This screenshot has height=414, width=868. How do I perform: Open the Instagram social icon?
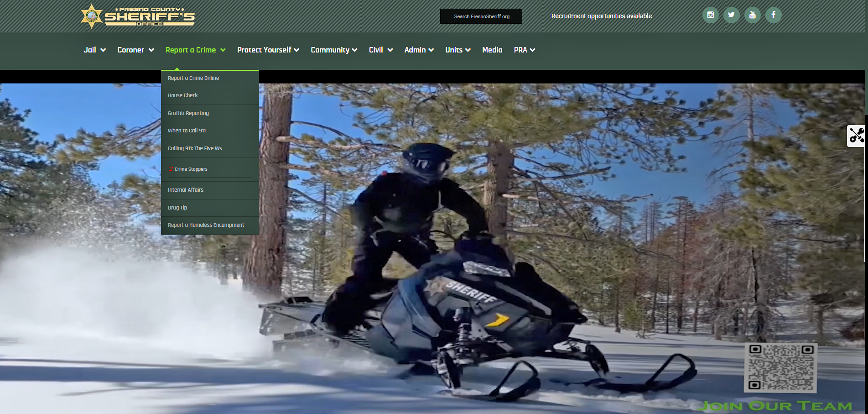(710, 15)
